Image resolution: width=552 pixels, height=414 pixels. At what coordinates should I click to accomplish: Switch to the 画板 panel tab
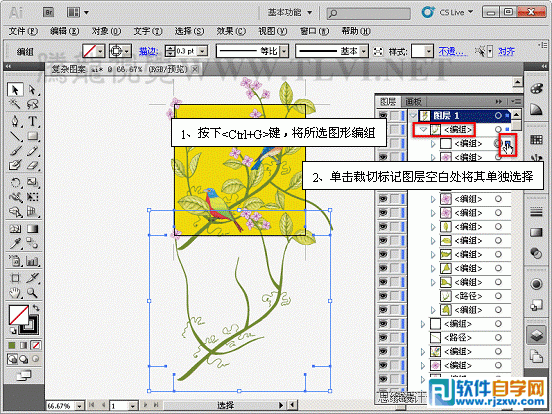pyautogui.click(x=413, y=102)
